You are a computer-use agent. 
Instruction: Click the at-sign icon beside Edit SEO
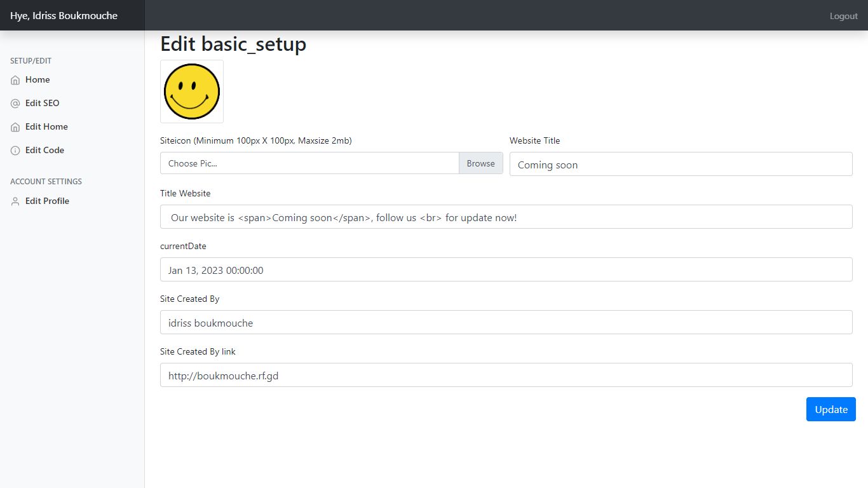pyautogui.click(x=15, y=104)
